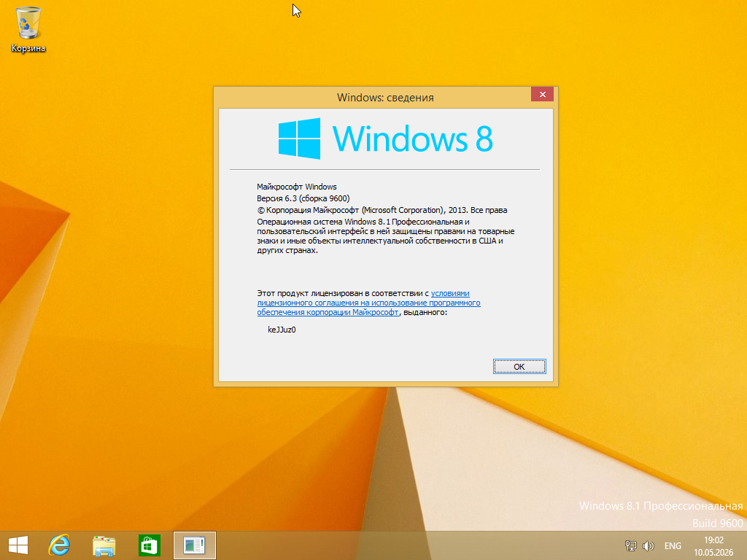This screenshot has width=747, height=560.
Task: Click the OK button
Action: point(519,367)
